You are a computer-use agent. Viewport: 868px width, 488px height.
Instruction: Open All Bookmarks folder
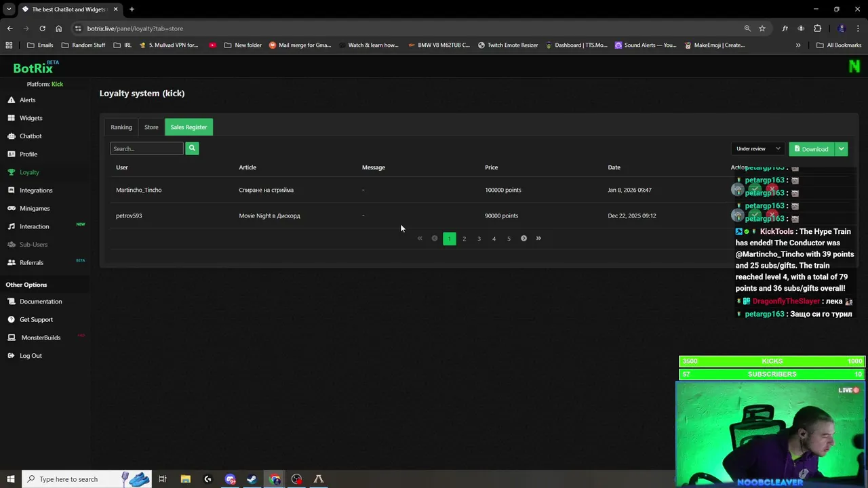coord(839,45)
